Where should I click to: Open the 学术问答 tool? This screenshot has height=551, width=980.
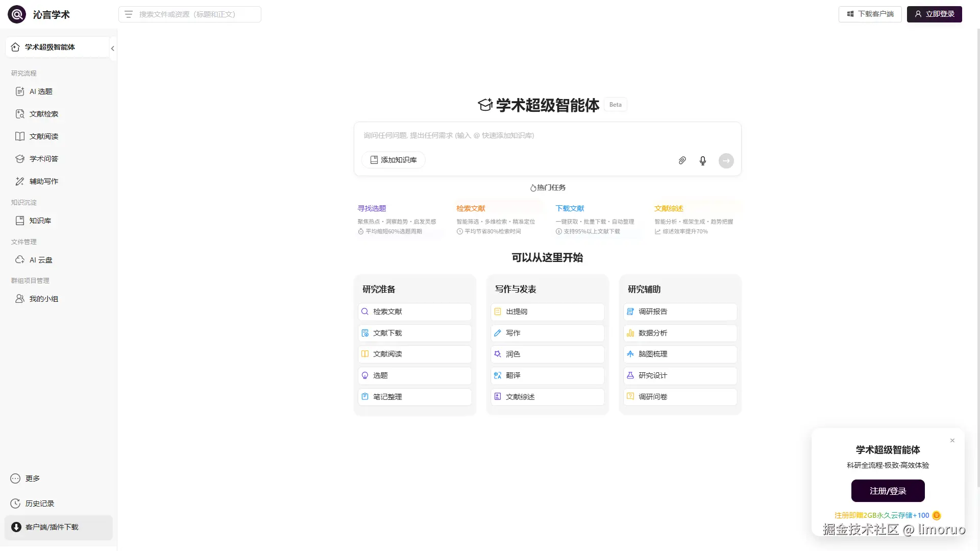click(43, 159)
